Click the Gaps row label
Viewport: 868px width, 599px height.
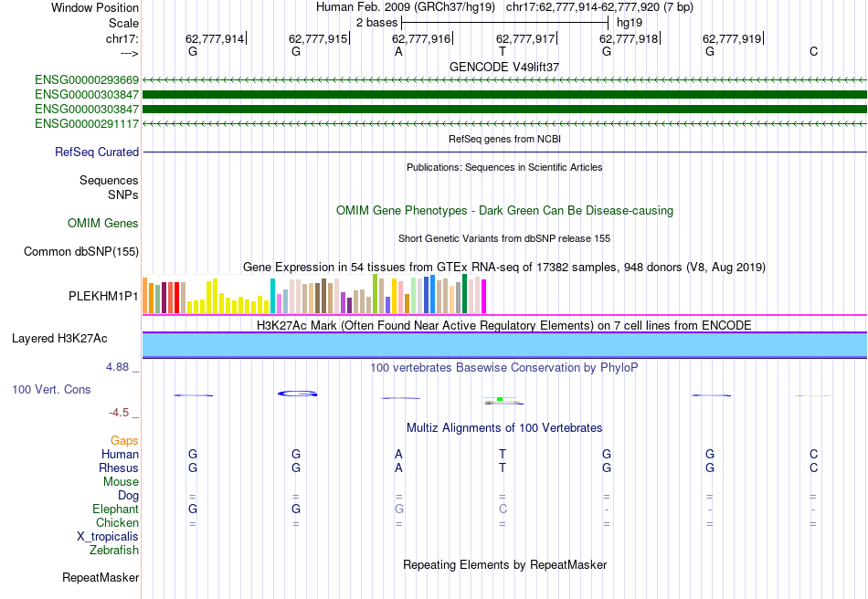pos(124,441)
